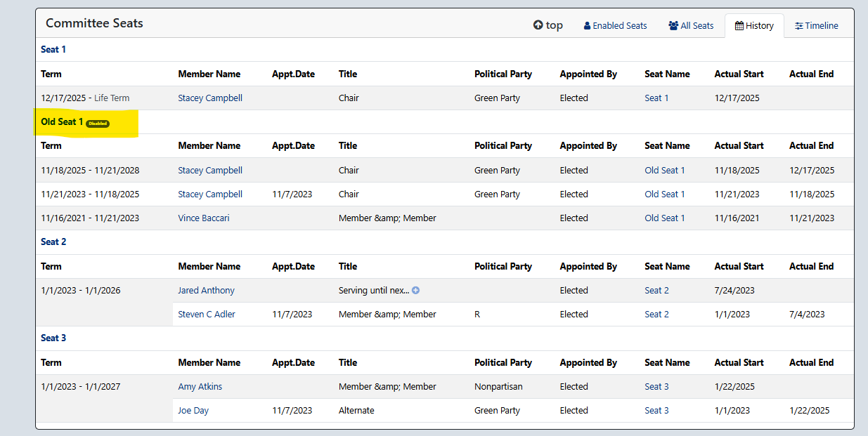The width and height of the screenshot is (868, 436).
Task: Open the Old Seat 1 link ending 12/17/2025
Action: click(x=665, y=171)
